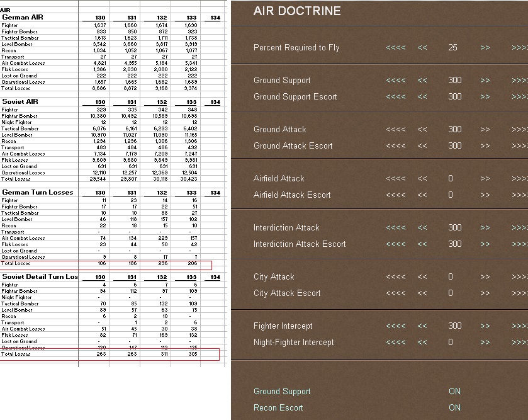Raise Ground Support percentage with >>
This screenshot has width=528, height=420.
[485, 80]
